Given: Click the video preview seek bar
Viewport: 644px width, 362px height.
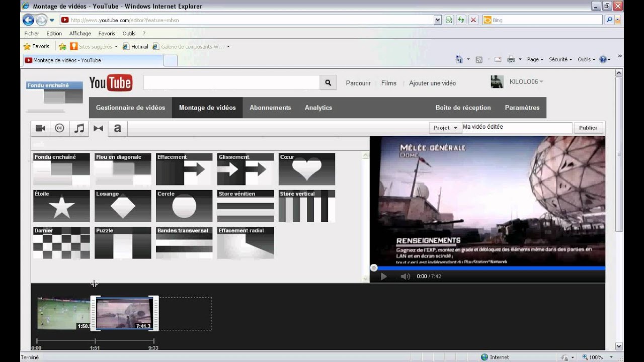Looking at the screenshot, I should [x=488, y=268].
